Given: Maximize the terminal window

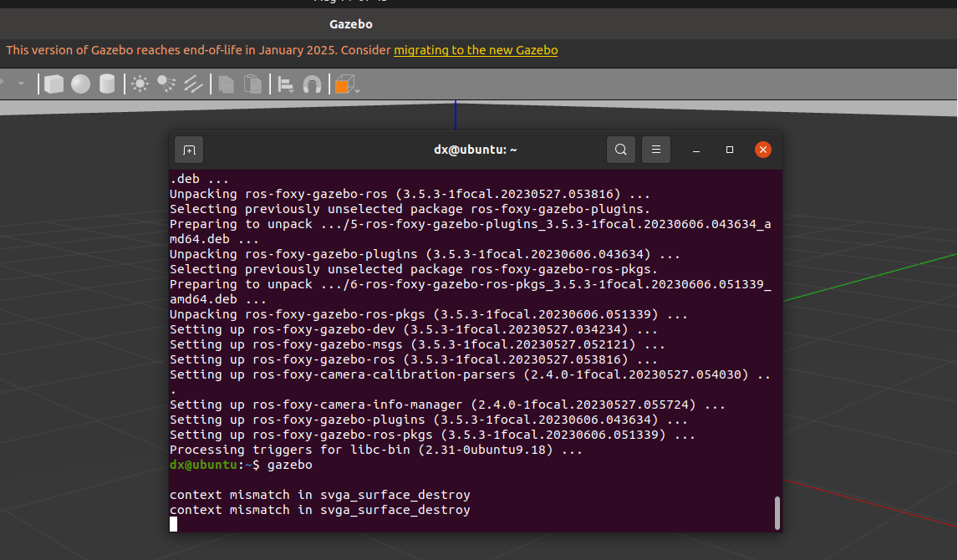Looking at the screenshot, I should pyautogui.click(x=730, y=150).
